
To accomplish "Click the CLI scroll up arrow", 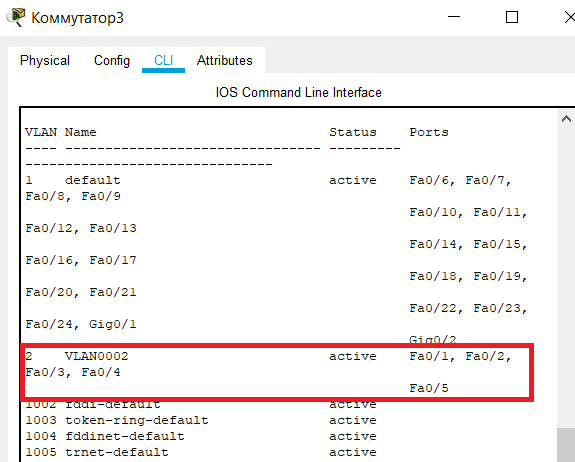I will click(566, 118).
